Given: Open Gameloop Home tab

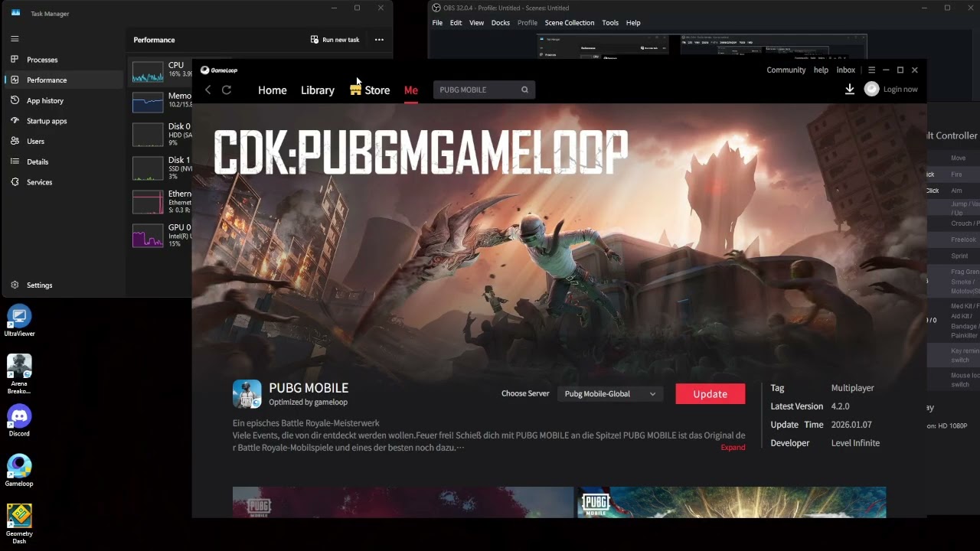Looking at the screenshot, I should (x=273, y=90).
